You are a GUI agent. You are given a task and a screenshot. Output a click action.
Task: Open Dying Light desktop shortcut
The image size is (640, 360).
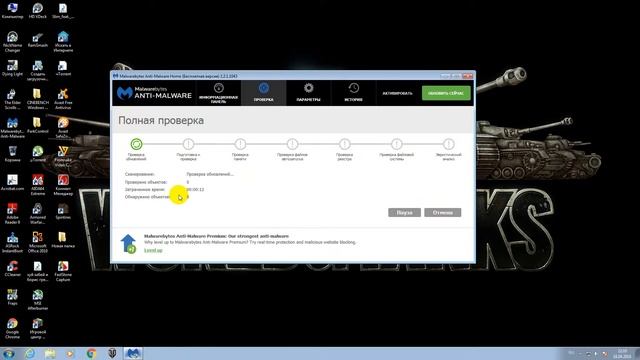point(12,68)
